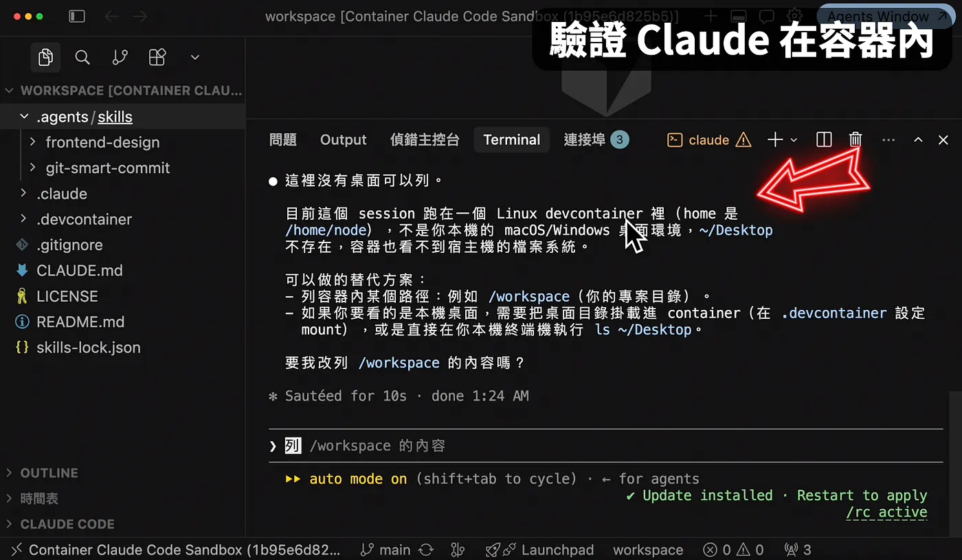The width and height of the screenshot is (962, 560).
Task: Maximize panel with up chevron
Action: (x=918, y=139)
